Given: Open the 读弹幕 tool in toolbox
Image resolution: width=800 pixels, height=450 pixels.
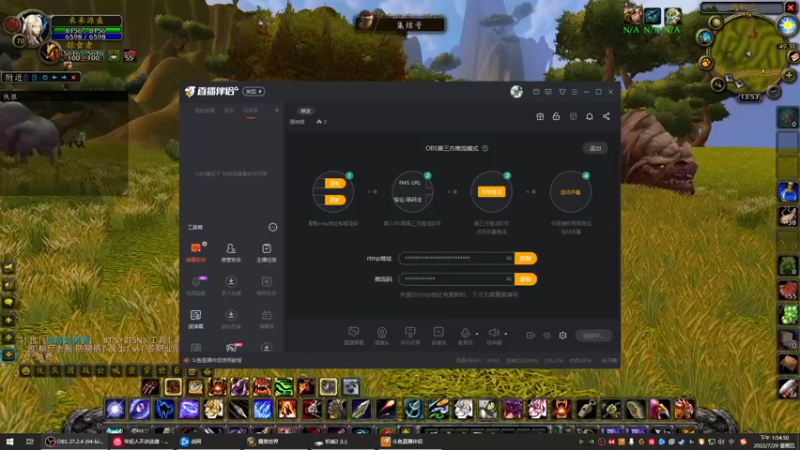Looking at the screenshot, I should point(195,318).
